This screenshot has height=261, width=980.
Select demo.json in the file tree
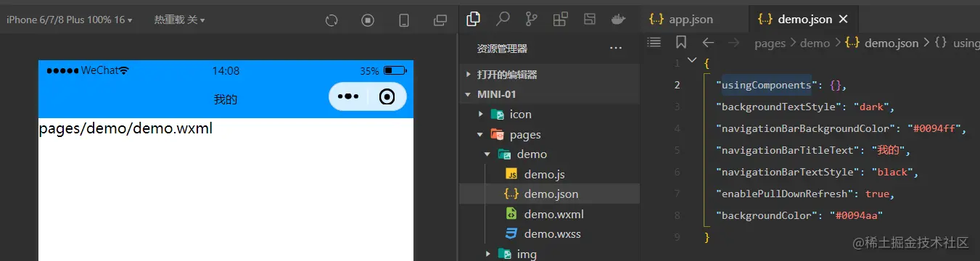549,194
